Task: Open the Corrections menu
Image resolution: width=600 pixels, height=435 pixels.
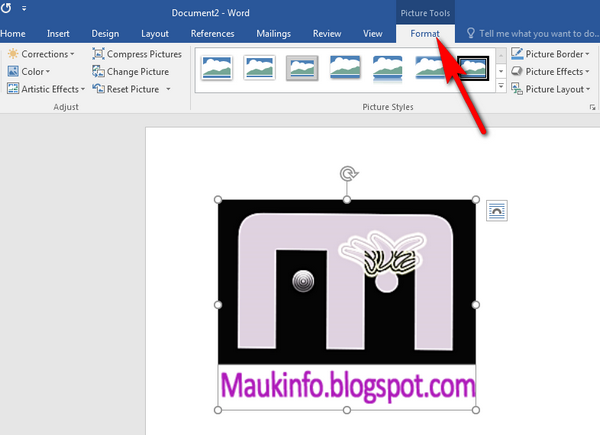Action: point(41,54)
